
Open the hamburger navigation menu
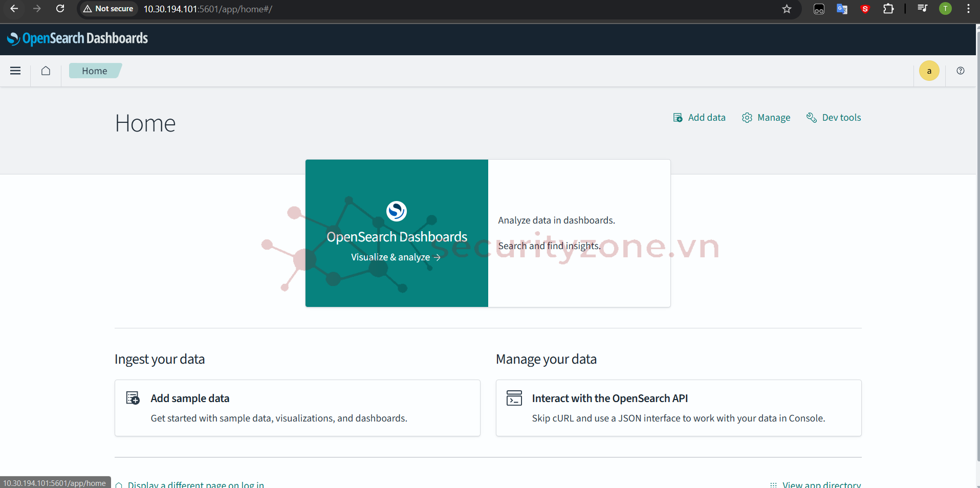pyautogui.click(x=15, y=71)
